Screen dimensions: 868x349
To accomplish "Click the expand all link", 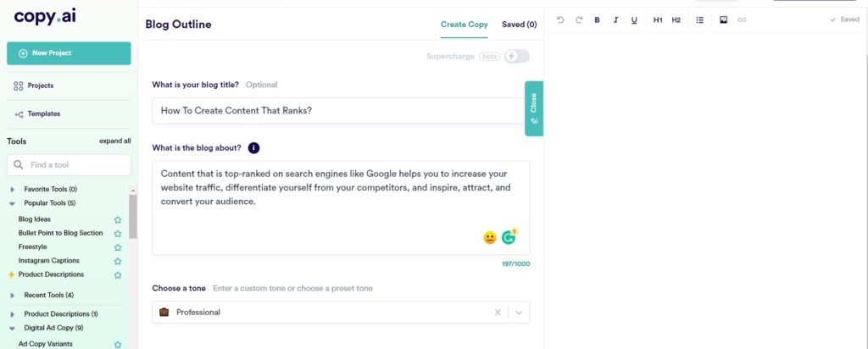I will [115, 141].
